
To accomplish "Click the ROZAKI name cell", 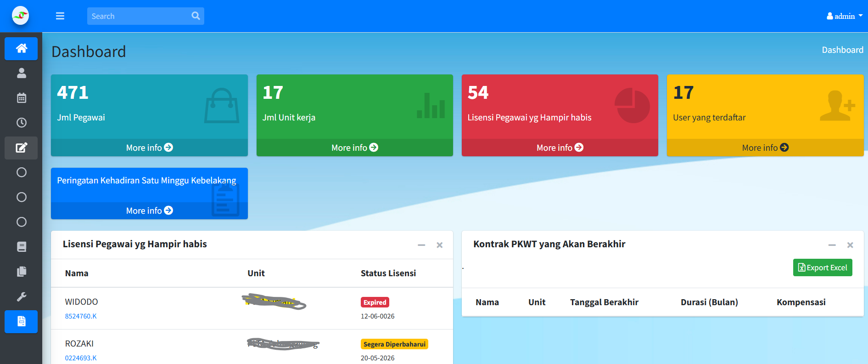I will (x=79, y=344).
